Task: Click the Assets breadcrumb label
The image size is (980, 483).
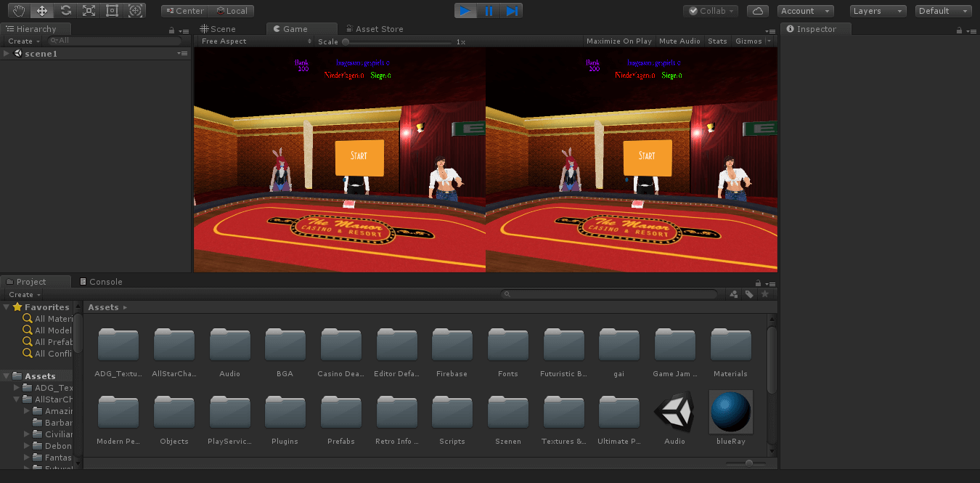Action: pos(103,307)
